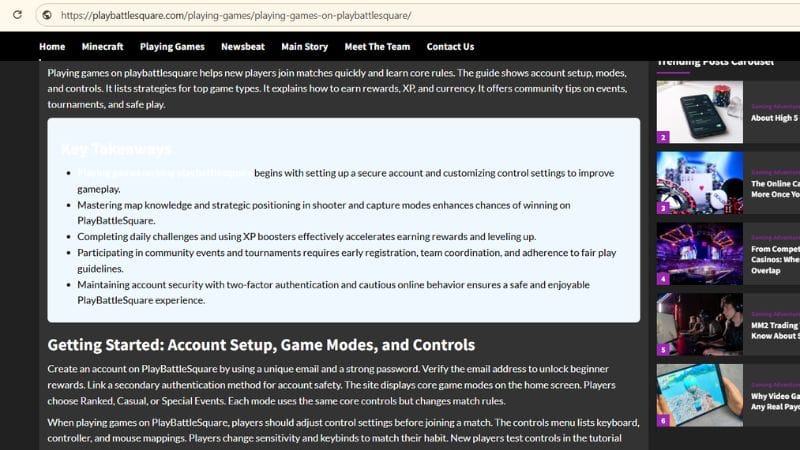
Task: Open the MM2 Trading post link
Action: [775, 331]
